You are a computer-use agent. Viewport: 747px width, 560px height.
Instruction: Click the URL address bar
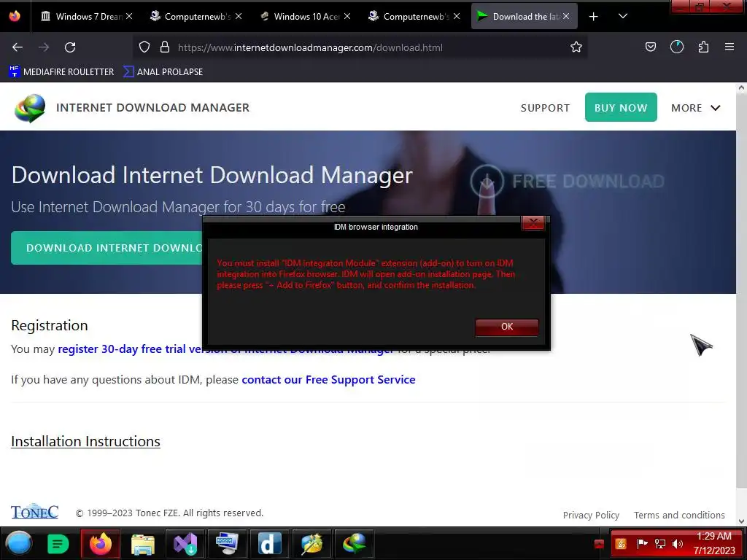pyautogui.click(x=360, y=47)
